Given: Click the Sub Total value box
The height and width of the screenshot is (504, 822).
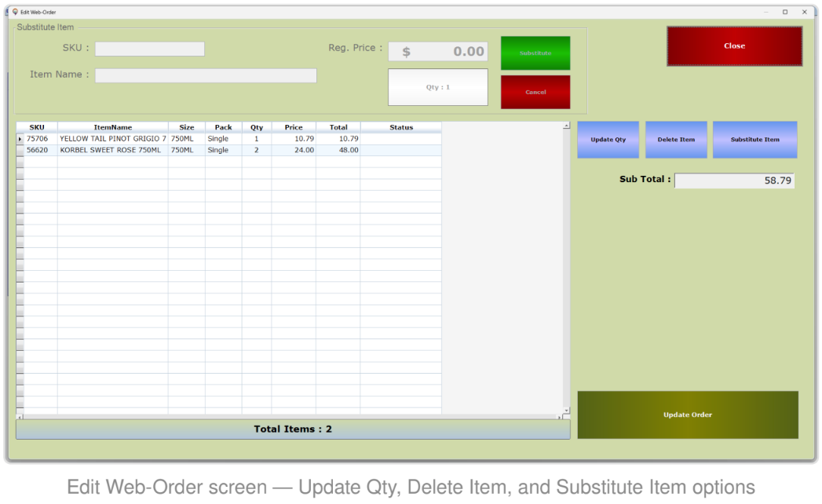Looking at the screenshot, I should [734, 181].
